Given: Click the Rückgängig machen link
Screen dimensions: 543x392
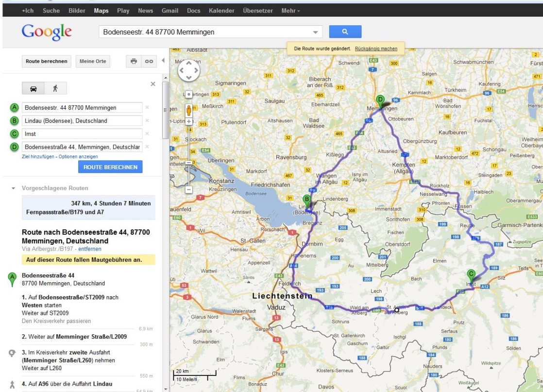Looking at the screenshot, I should [376, 49].
